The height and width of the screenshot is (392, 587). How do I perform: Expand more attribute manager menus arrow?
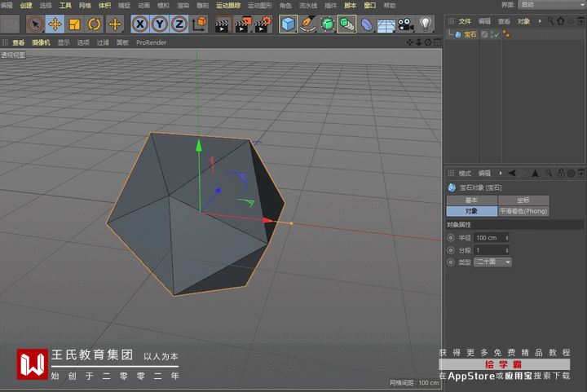500,174
